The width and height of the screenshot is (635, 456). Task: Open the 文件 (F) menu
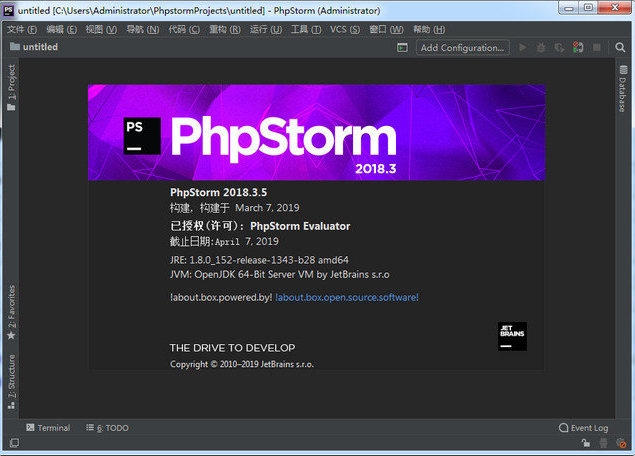[22, 30]
